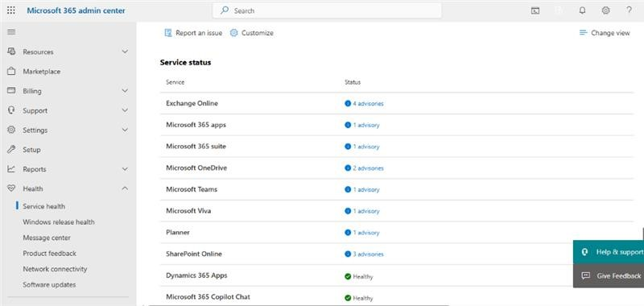The height and width of the screenshot is (306, 644).
Task: Open settings gear icon in header
Action: pos(605,10)
